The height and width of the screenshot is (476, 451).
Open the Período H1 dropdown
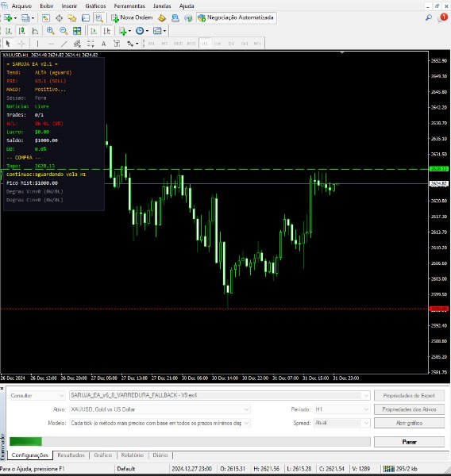pos(342,409)
